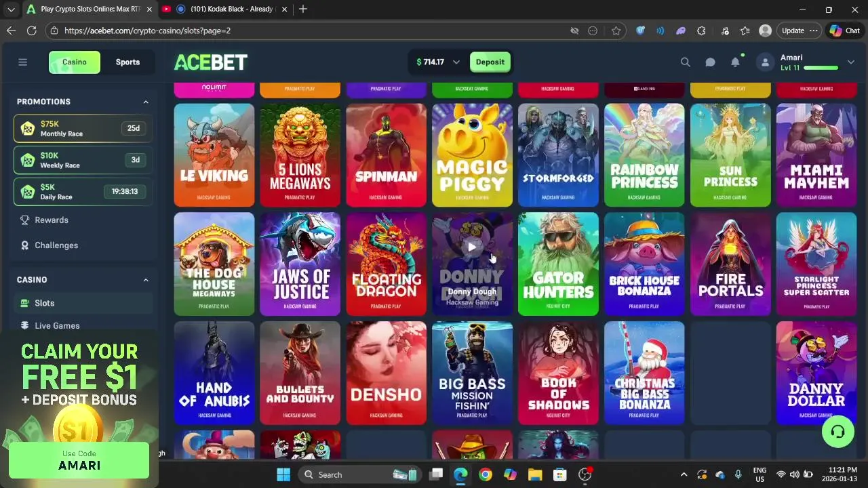
Task: Open the $75K Monthly Race promotion
Action: 83,129
